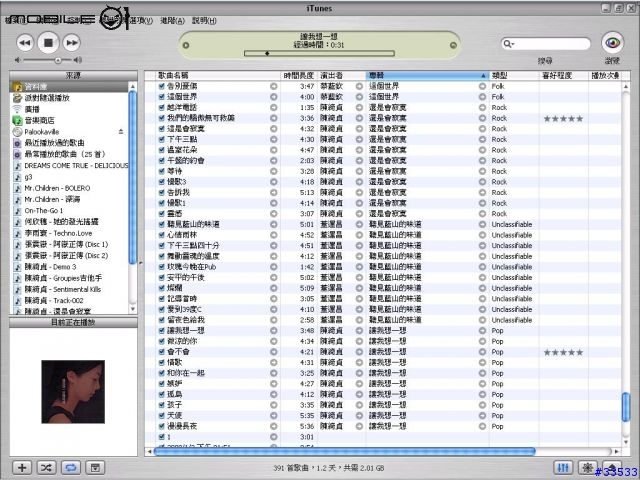The image size is (640, 480).
Task: Click the source list scroll-up arrow
Action: (x=132, y=87)
